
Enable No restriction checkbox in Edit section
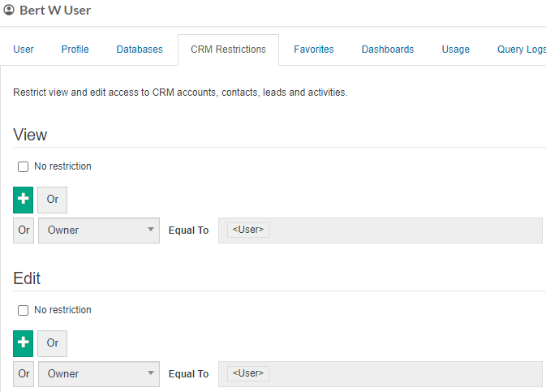[24, 310]
